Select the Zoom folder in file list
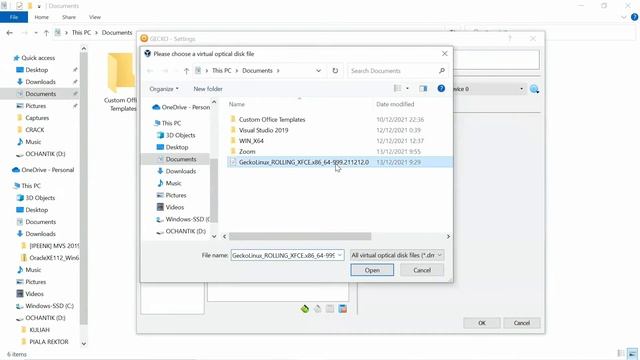This screenshot has width=640, height=360. [339, 151]
